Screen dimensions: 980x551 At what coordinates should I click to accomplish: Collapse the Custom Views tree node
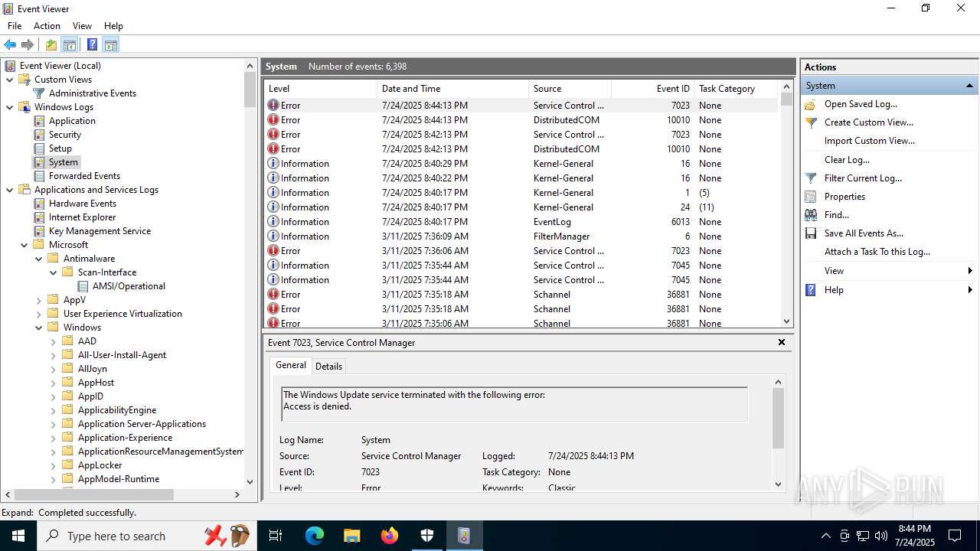click(10, 80)
